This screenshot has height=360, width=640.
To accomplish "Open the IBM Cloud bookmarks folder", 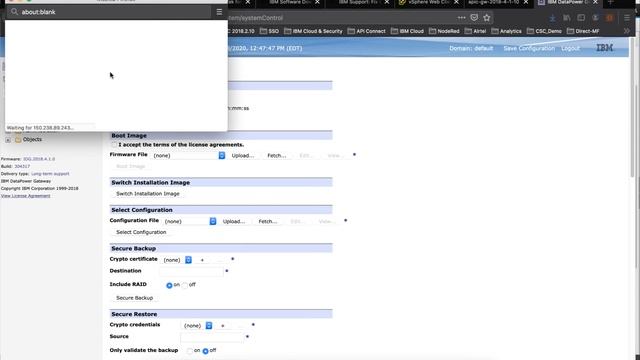I will coord(407,31).
